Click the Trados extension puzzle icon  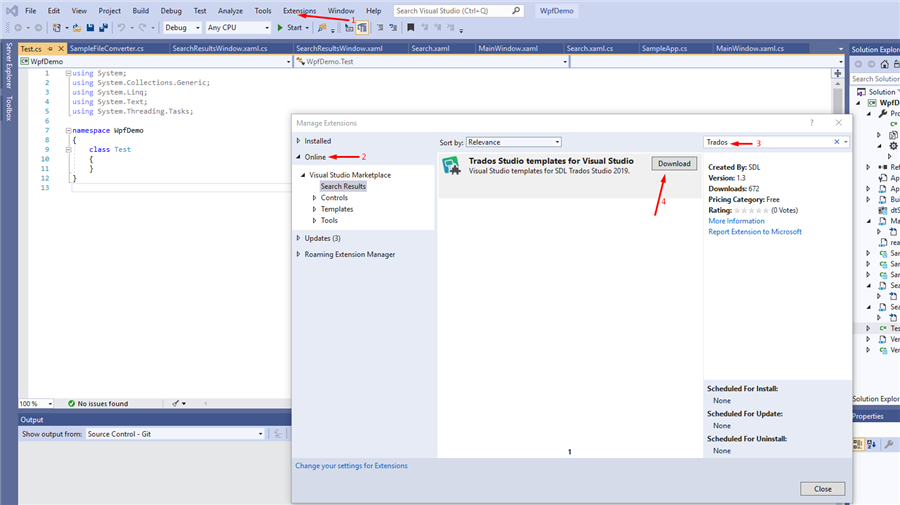[451, 166]
